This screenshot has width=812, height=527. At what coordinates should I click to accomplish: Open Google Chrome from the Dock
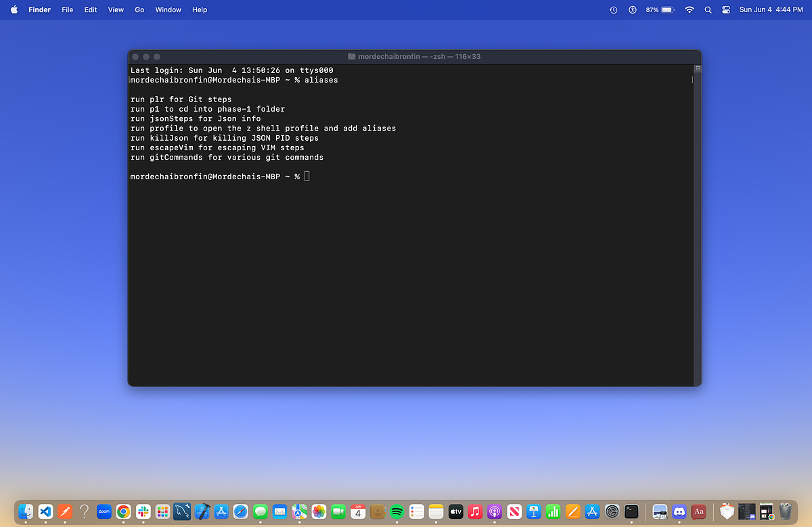[x=123, y=512]
